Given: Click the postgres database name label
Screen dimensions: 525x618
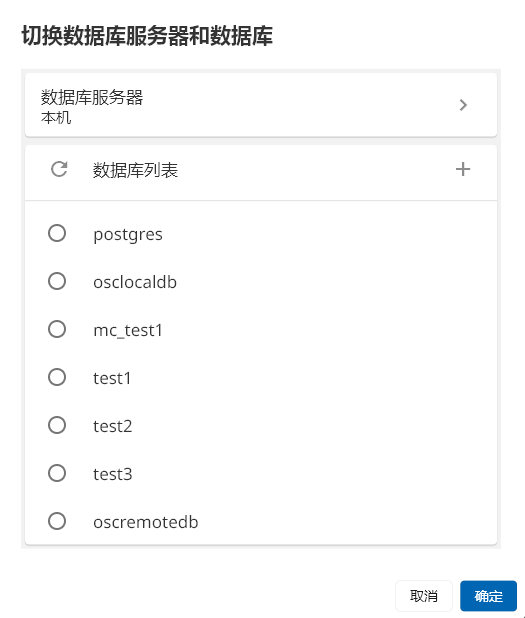Looking at the screenshot, I should (x=128, y=235).
